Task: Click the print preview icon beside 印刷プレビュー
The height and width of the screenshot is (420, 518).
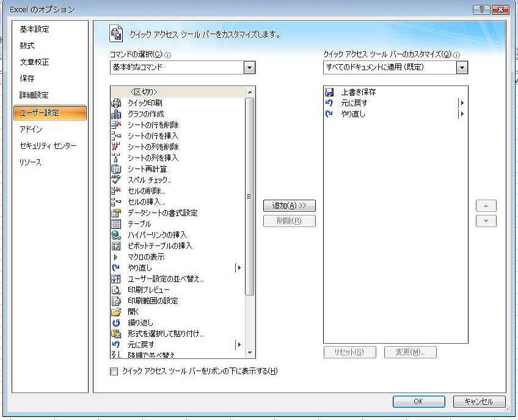Action: [116, 290]
